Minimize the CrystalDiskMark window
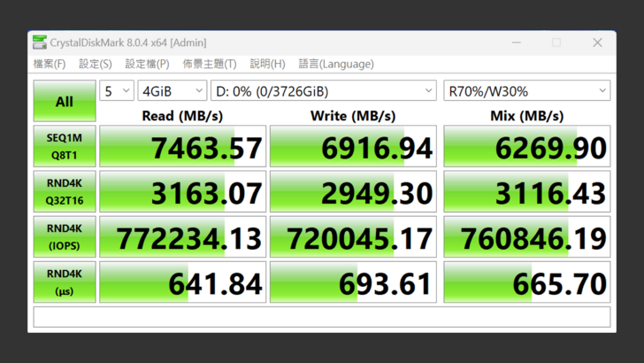 pos(517,42)
